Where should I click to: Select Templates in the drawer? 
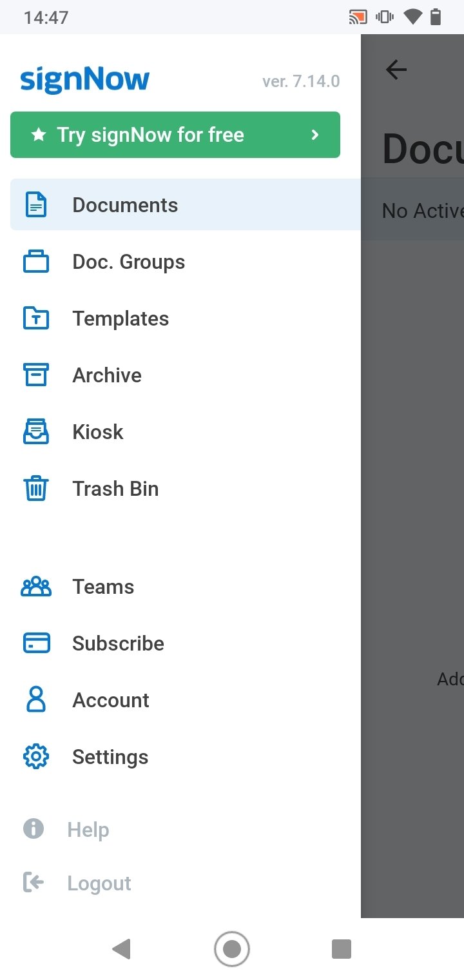[x=186, y=318]
